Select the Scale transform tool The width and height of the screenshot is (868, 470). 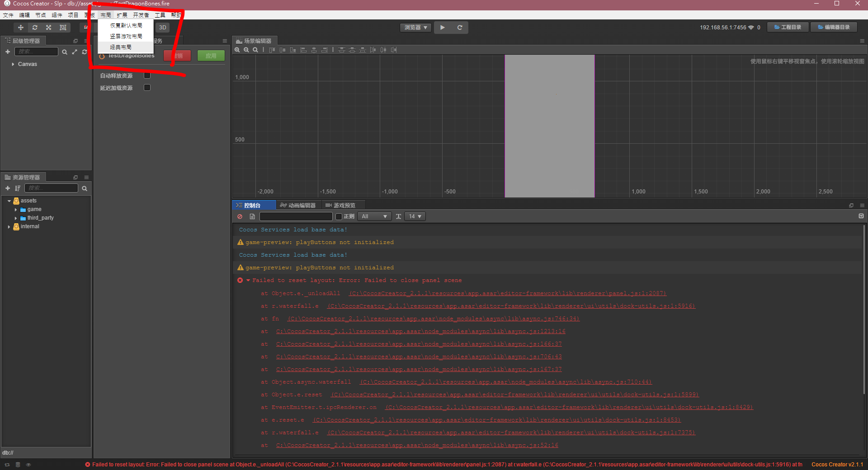(49, 28)
